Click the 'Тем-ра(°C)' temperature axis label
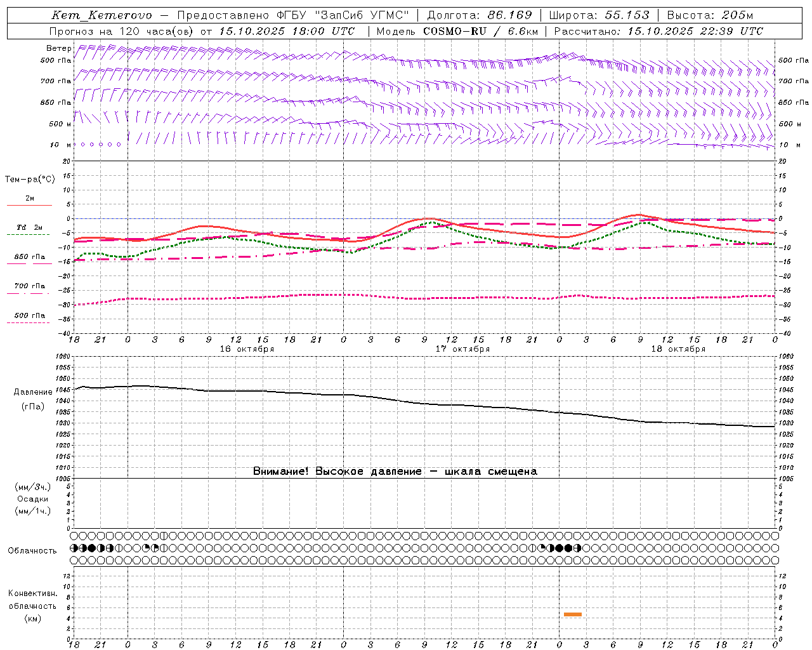Image resolution: width=812 pixels, height=650 pixels. coord(30,180)
